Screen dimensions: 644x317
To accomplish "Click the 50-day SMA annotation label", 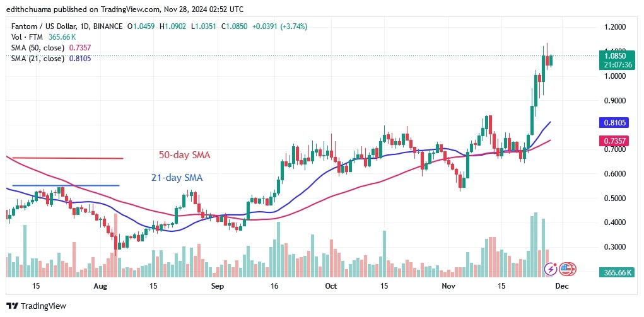I will point(185,155).
